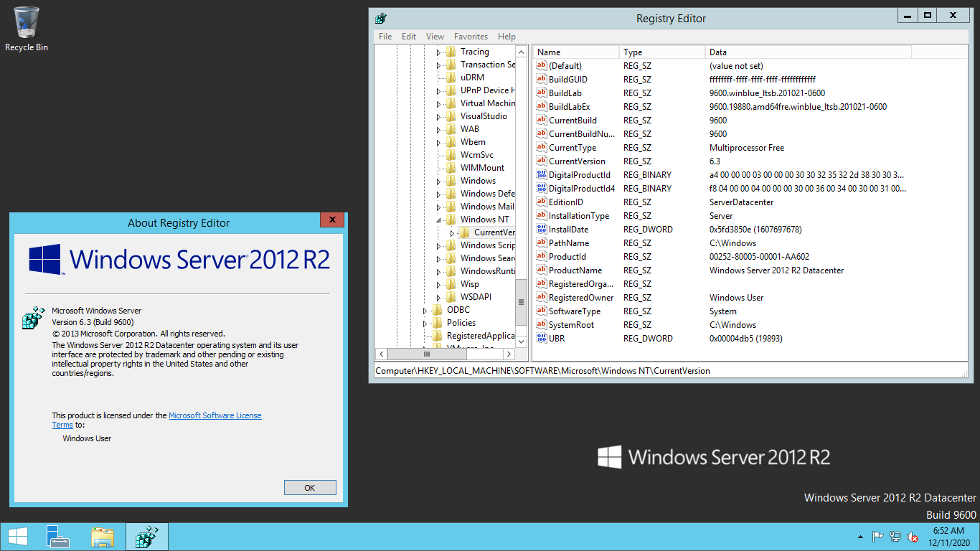This screenshot has height=551, width=980.
Task: Open File Explorer from the taskbar
Action: click(x=103, y=537)
